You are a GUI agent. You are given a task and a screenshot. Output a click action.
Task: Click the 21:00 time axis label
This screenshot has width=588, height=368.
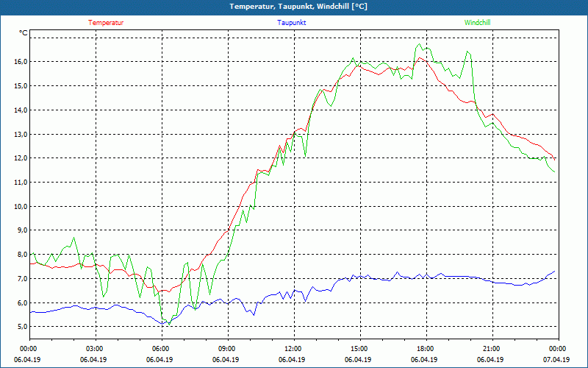tap(492, 348)
